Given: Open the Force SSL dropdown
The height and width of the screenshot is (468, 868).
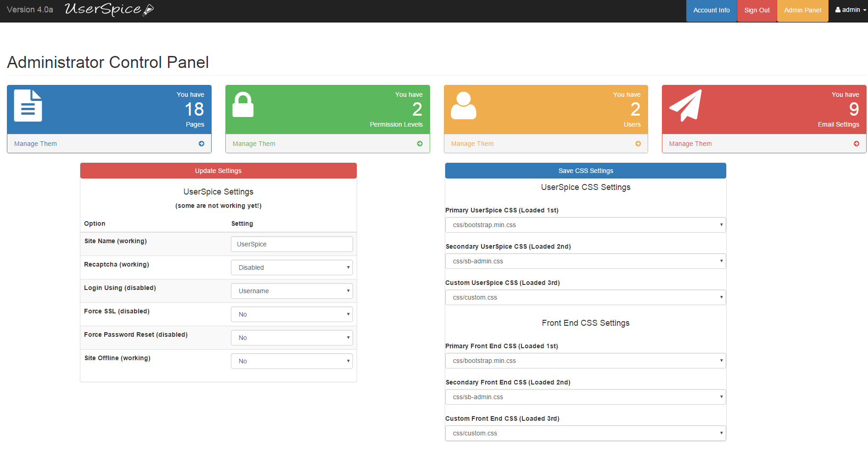Looking at the screenshot, I should click(291, 314).
